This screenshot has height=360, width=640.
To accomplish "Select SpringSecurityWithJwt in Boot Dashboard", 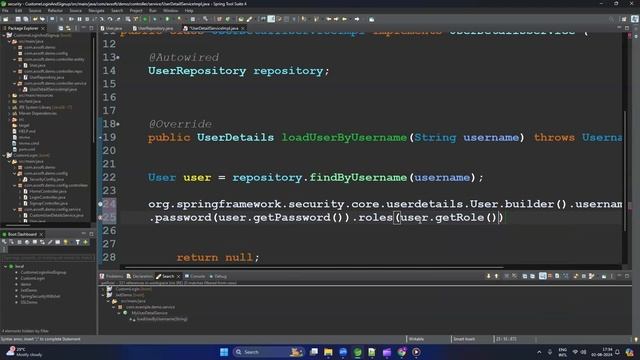I will (40, 296).
